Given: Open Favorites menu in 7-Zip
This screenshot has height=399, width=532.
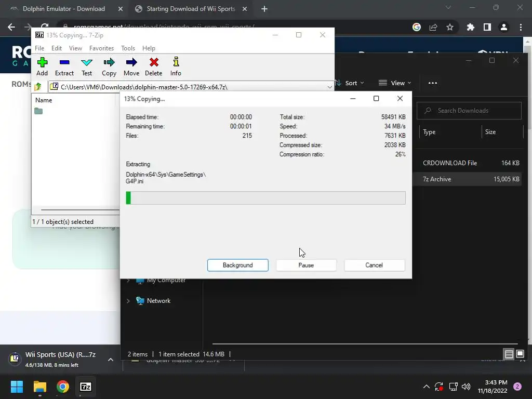Looking at the screenshot, I should point(101,48).
